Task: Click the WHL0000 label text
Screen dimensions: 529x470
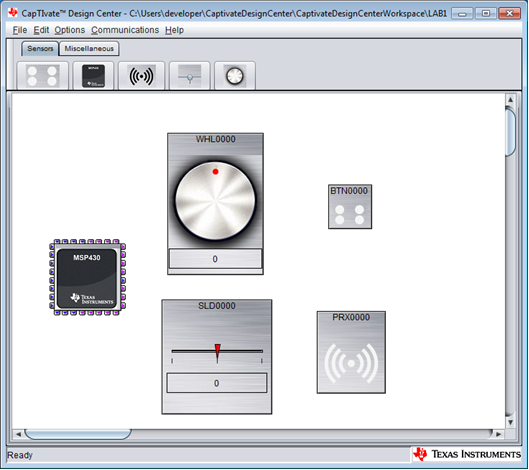Action: 216,139
